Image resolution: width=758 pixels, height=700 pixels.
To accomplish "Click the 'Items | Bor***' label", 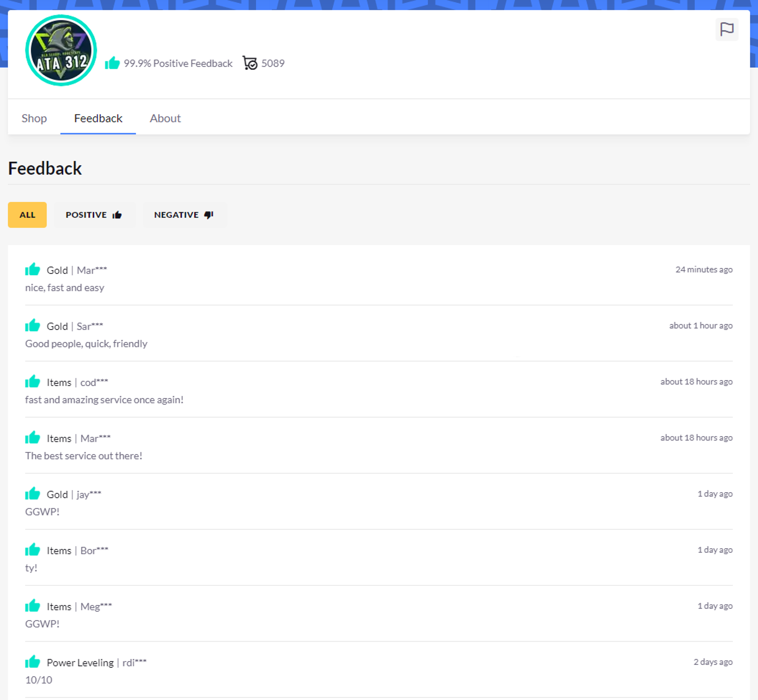I will [77, 551].
